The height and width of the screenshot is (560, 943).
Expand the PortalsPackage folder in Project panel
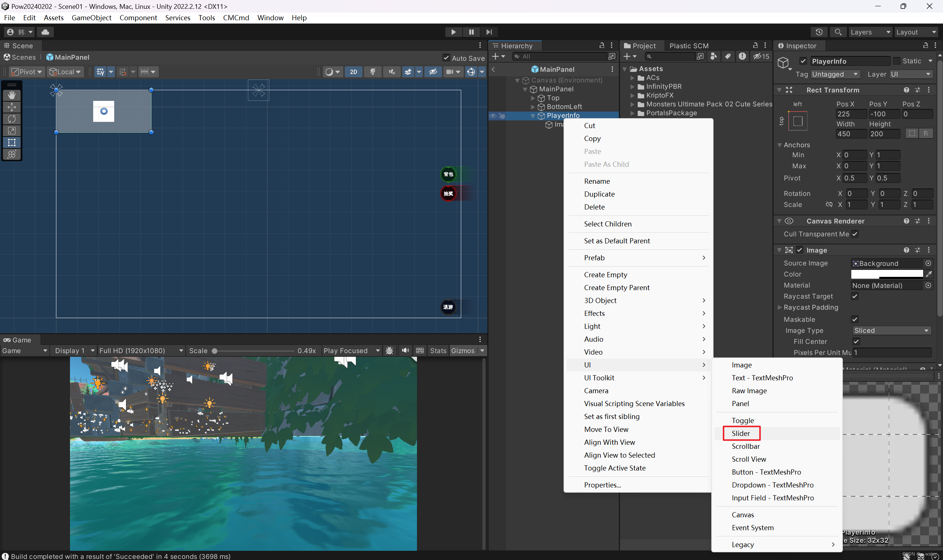(633, 113)
